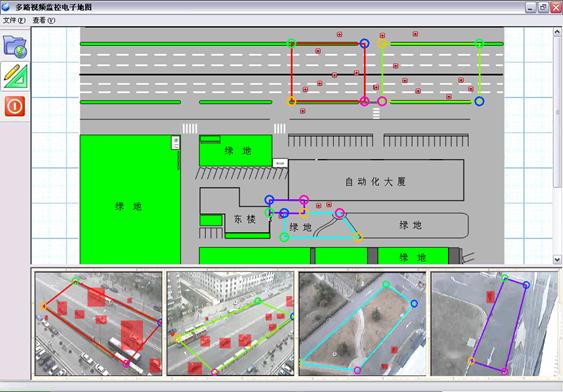Image resolution: width=563 pixels, height=392 pixels.
Task: Select second camera thumbnail with green polygon
Action: point(230,324)
